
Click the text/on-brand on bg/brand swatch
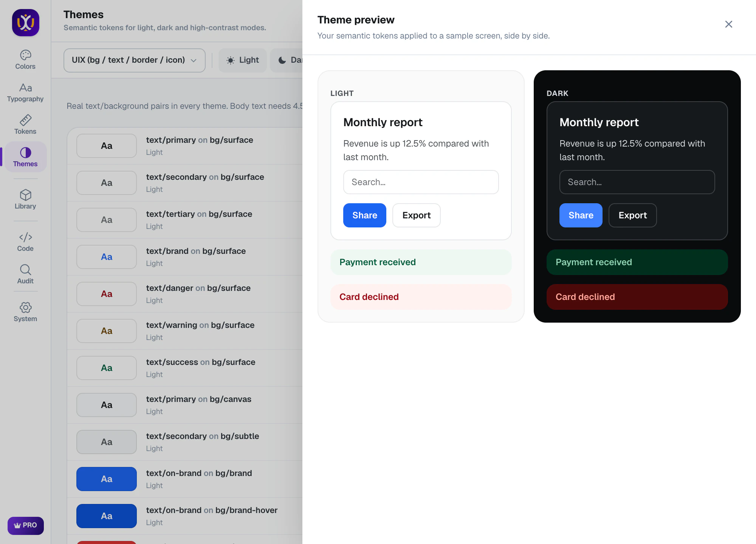coord(107,479)
